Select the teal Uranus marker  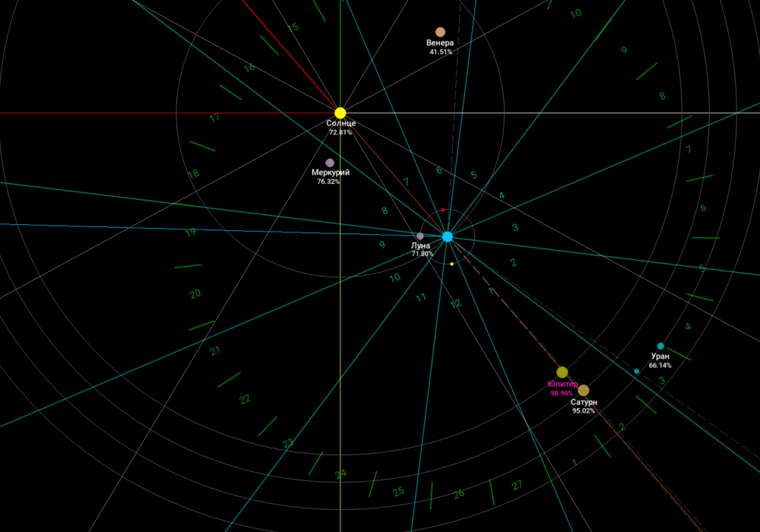coord(660,346)
